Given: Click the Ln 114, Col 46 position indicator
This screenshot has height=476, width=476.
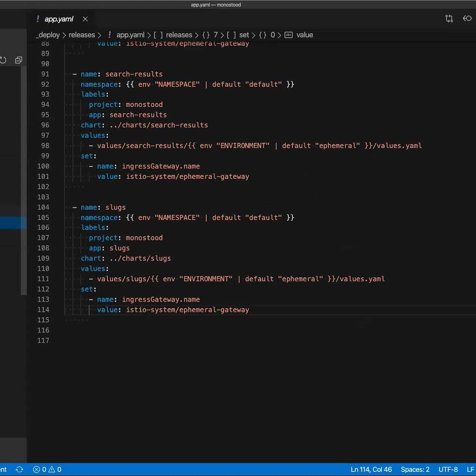Looking at the screenshot, I should 371,470.
